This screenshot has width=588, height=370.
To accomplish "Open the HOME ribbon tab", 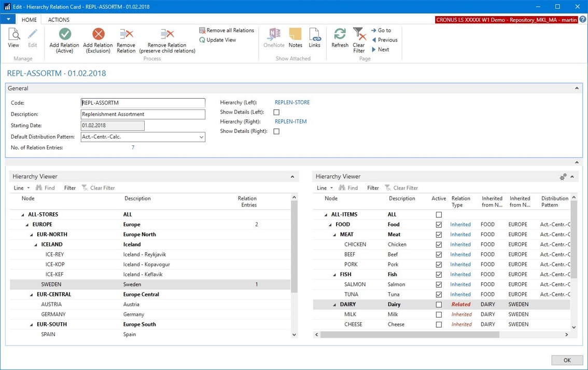I will click(29, 20).
